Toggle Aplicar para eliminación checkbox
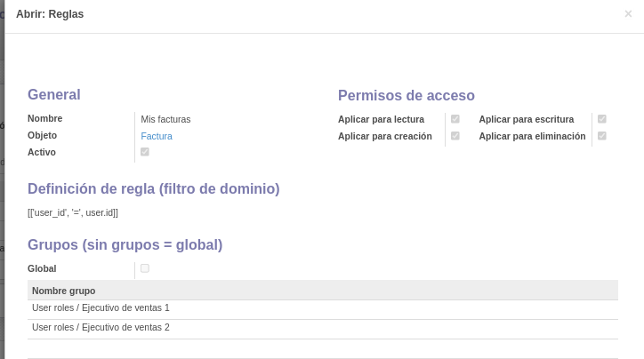The width and height of the screenshot is (644, 359). pyautogui.click(x=601, y=136)
